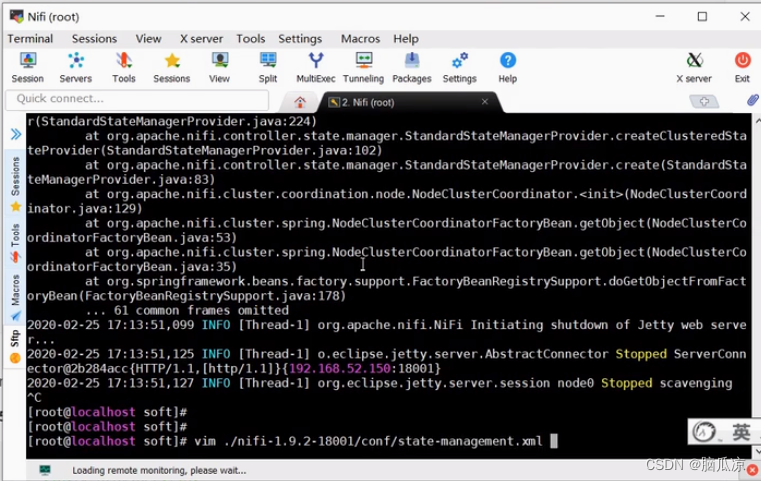
Task: Click the terminal scrollbar up arrow
Action: coord(757,119)
